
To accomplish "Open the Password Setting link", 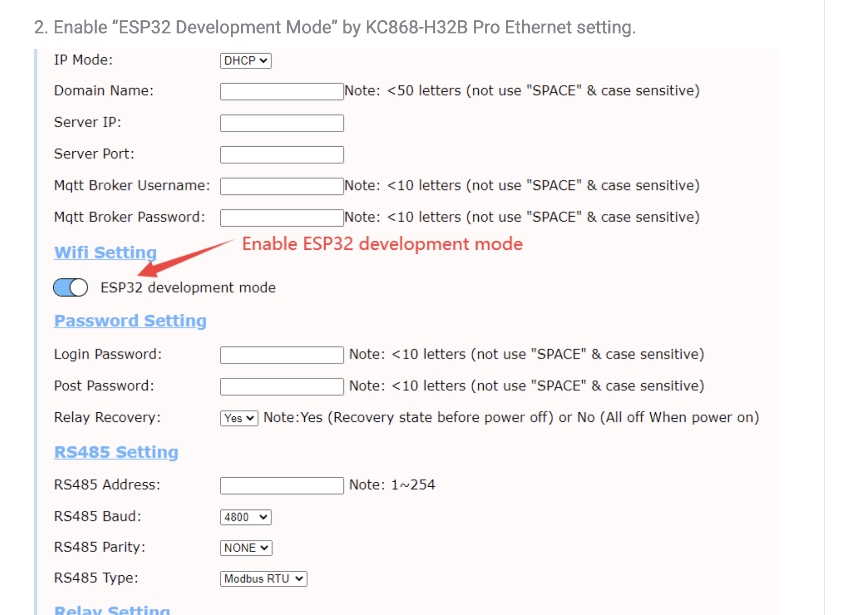I will tap(130, 321).
